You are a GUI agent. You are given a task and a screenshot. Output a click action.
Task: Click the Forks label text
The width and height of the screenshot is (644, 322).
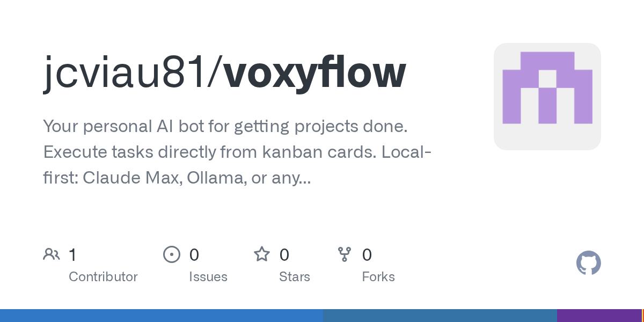point(378,277)
